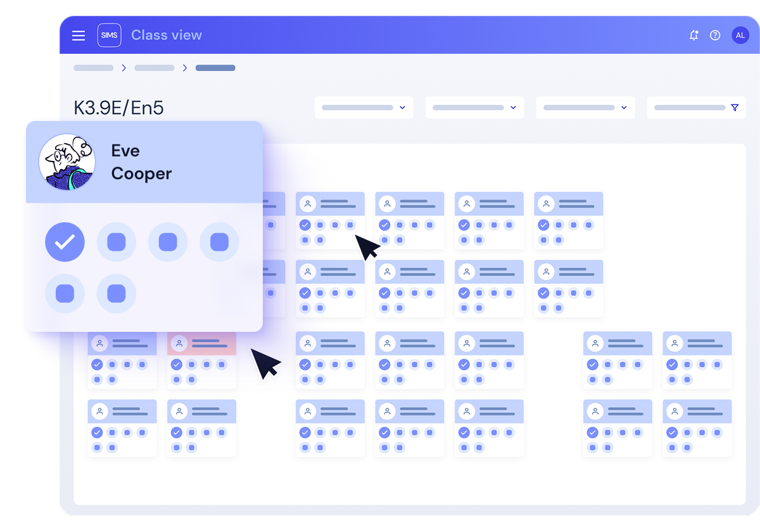This screenshot has height=532, width=760.
Task: Select the last bottom-row option in Eve Cooper's card
Action: pos(117,293)
